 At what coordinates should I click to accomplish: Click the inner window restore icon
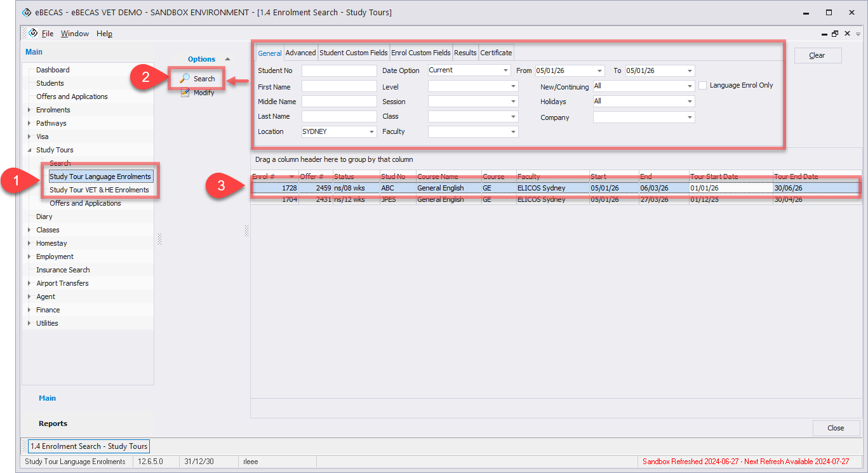835,34
